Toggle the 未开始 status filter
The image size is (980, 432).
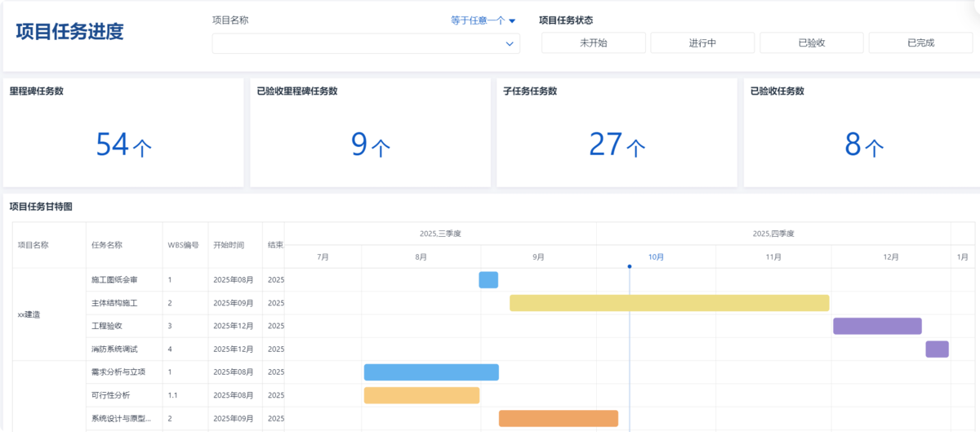[x=594, y=43]
